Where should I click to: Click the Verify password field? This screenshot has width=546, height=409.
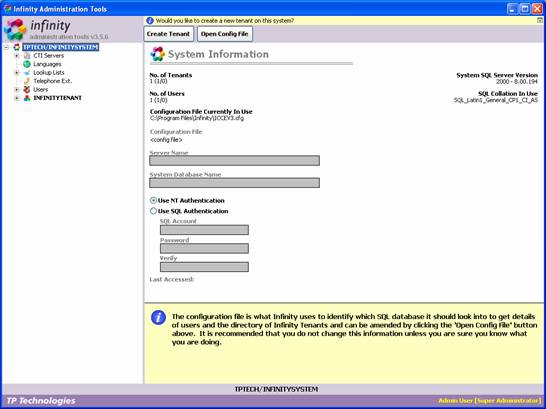pyautogui.click(x=204, y=267)
